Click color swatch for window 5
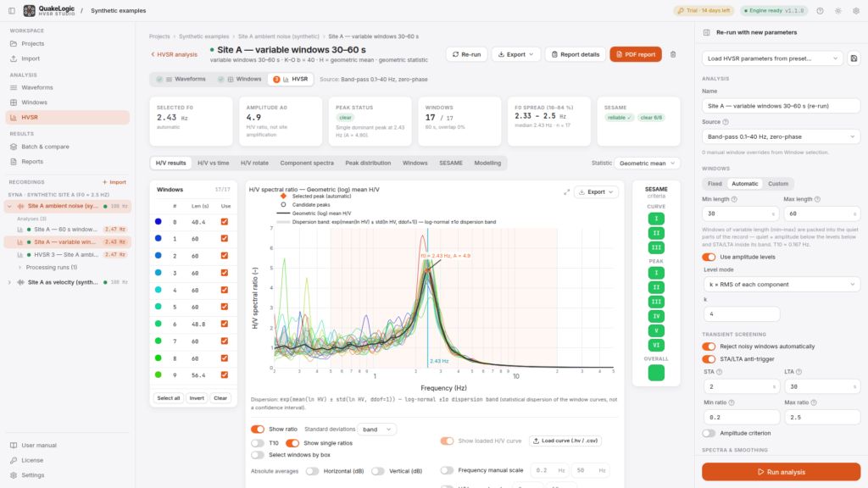868x488 pixels. coord(159,307)
